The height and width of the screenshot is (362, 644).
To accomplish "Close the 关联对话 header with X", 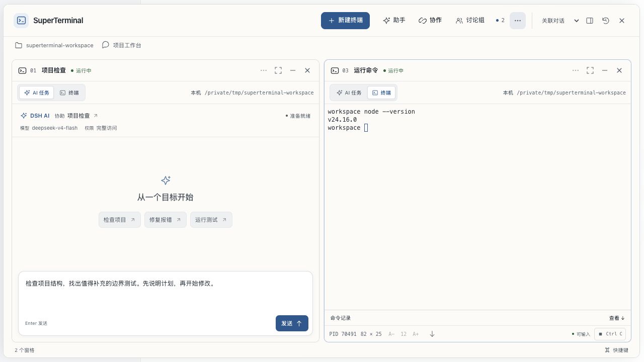I will click(x=622, y=21).
